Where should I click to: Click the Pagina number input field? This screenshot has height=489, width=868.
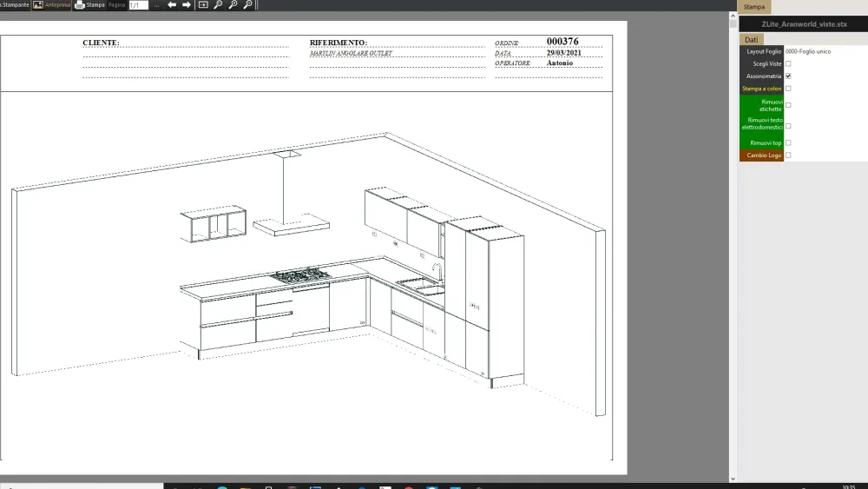pyautogui.click(x=138, y=5)
